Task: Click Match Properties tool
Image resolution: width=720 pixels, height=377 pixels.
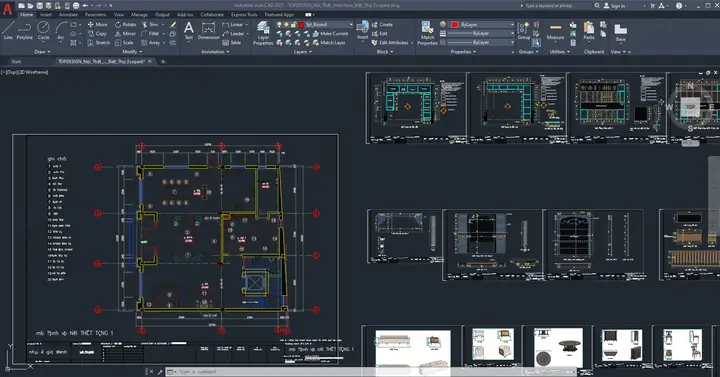Action: (427, 33)
